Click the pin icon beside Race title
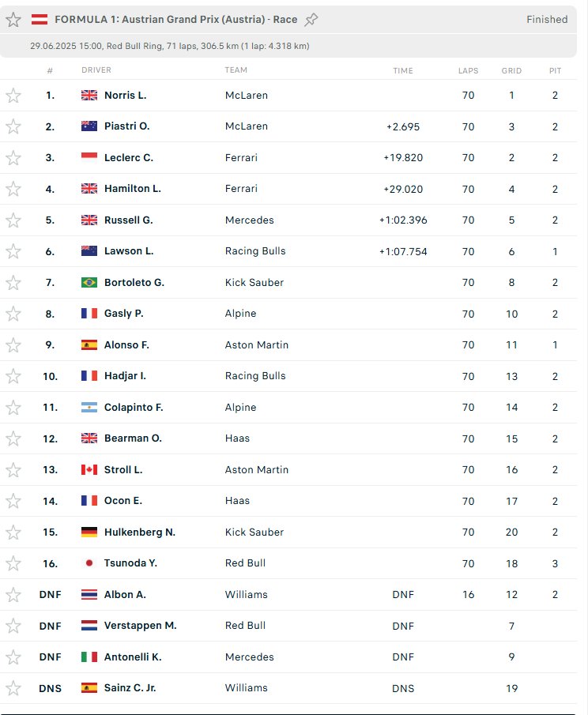This screenshot has width=588, height=715. pos(311,20)
